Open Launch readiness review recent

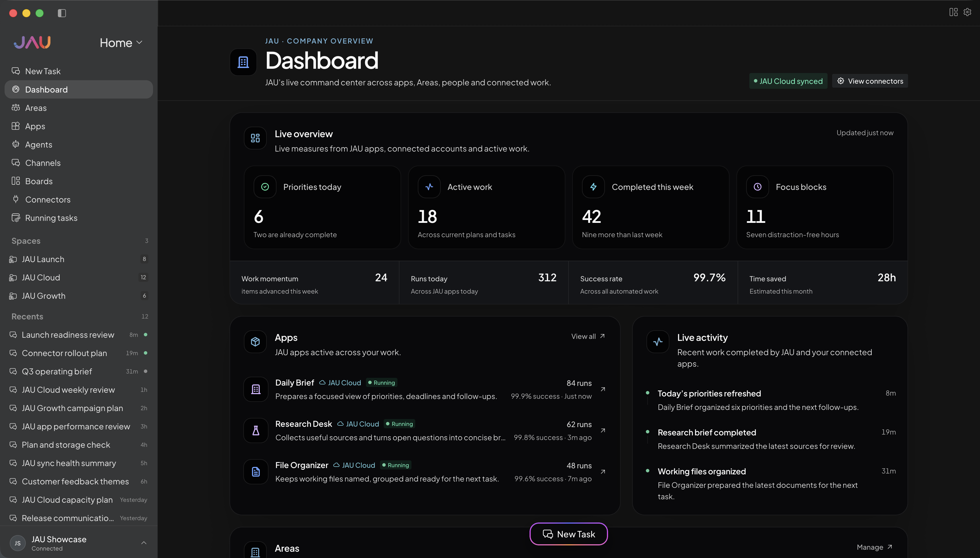click(x=79, y=335)
